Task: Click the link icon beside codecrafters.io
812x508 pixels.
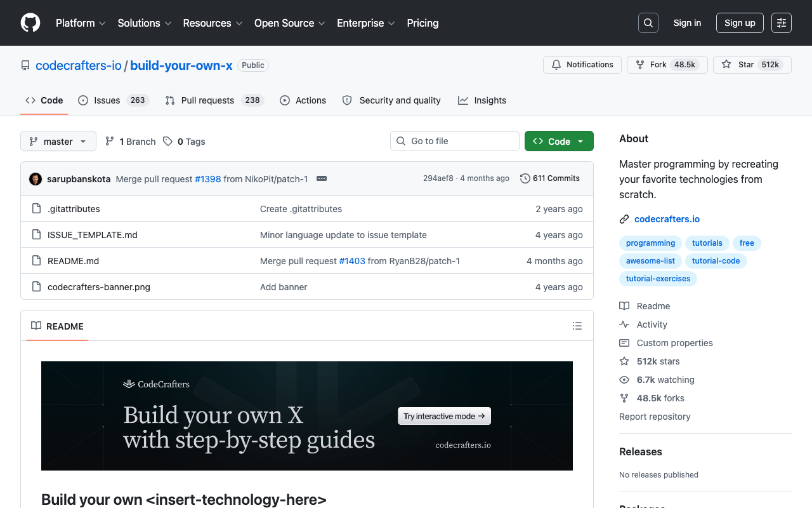Action: click(624, 219)
